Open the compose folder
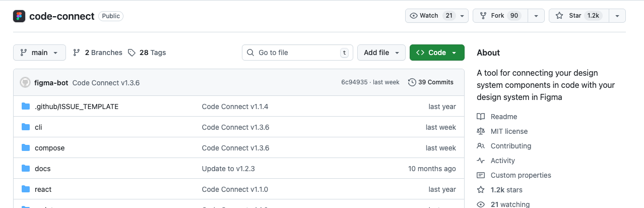 tap(49, 148)
